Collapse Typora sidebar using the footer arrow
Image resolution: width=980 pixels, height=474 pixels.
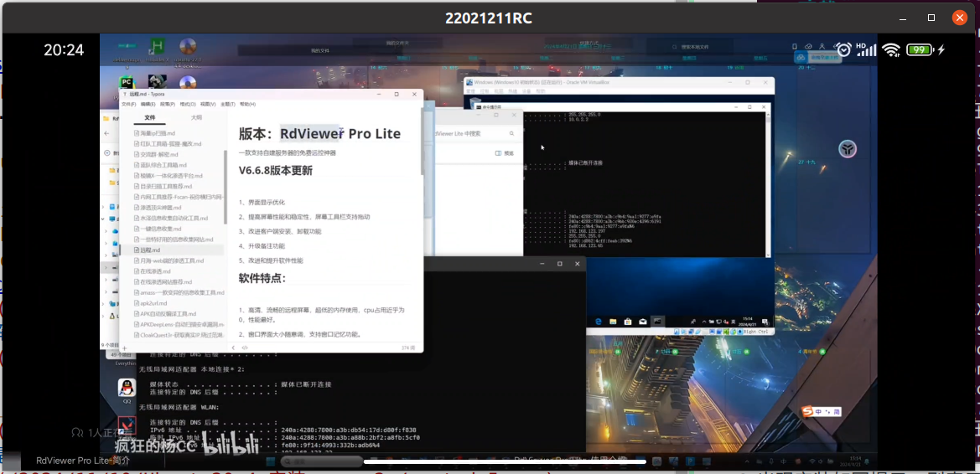234,347
